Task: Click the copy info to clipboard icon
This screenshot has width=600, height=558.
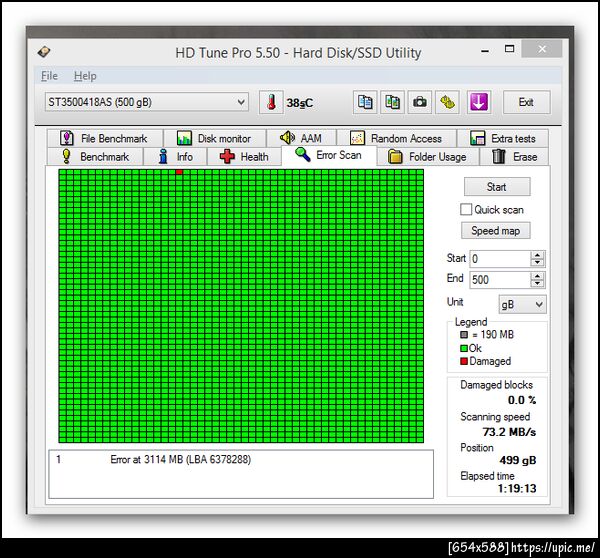Action: 365,102
